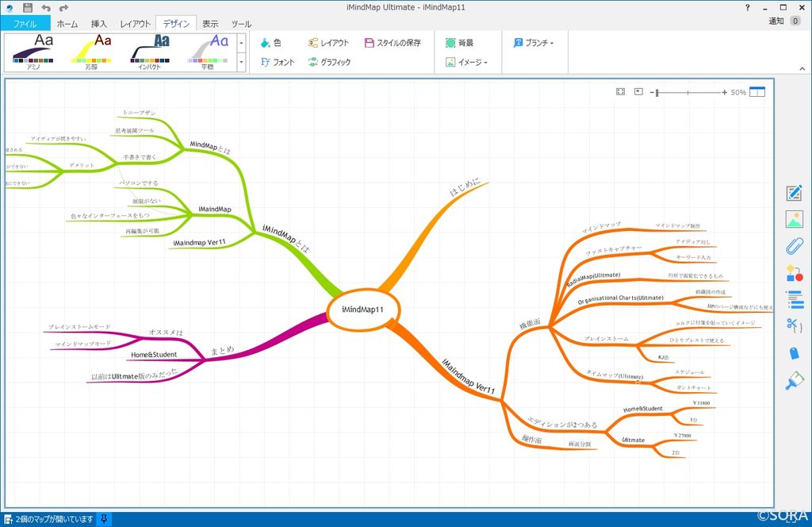The width and height of the screenshot is (812, 527).
Task: Open the 色 color tool in the ribbon
Action: (x=274, y=42)
